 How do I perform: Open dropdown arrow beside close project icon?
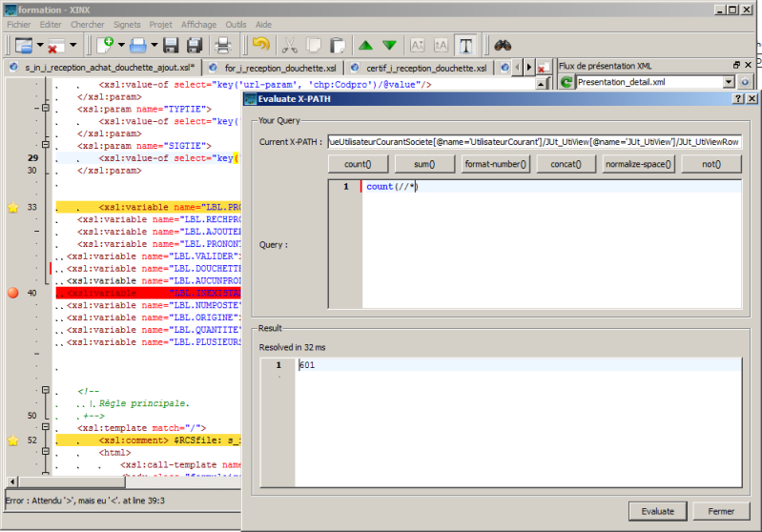click(x=72, y=45)
